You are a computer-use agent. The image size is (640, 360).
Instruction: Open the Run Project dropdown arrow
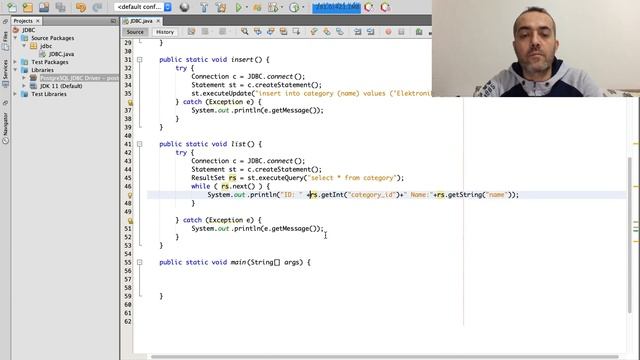point(247,7)
